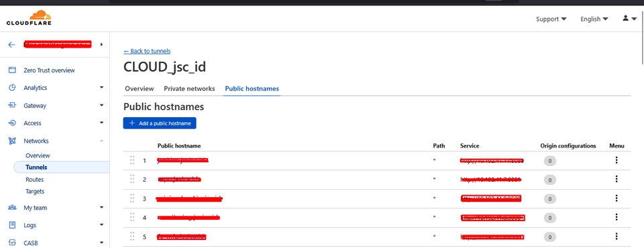Click the Path column header
Viewport: 644px width, 248px height.
pyautogui.click(x=439, y=145)
